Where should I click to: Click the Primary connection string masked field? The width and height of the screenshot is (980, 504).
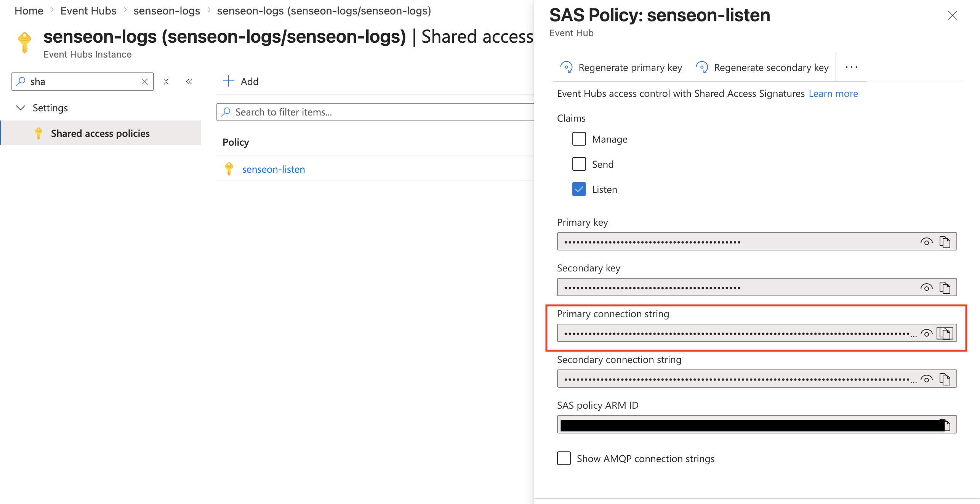[757, 333]
